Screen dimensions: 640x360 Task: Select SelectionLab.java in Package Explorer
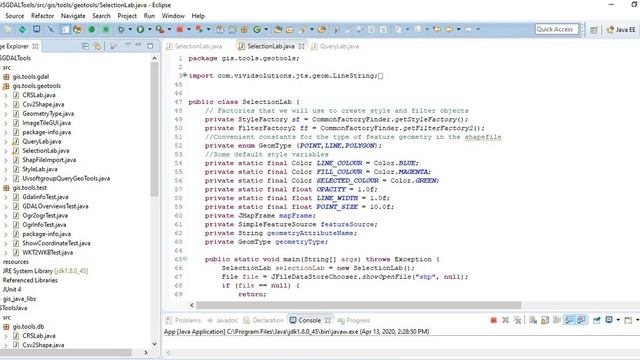pyautogui.click(x=45, y=151)
